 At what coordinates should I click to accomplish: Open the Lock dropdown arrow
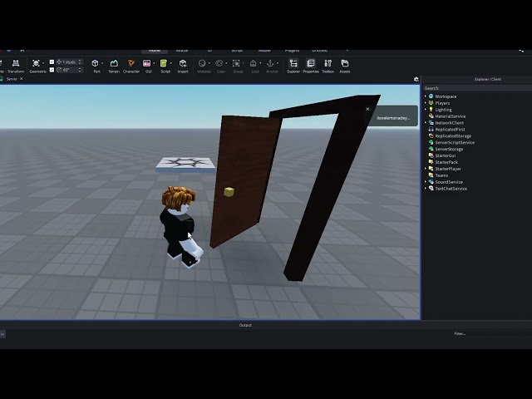260,63
